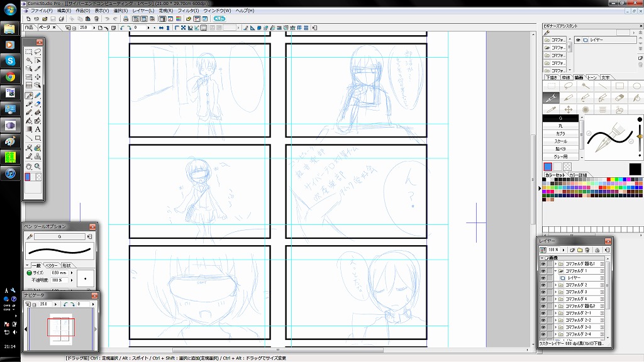The height and width of the screenshot is (362, 644).
Task: Open Google Chrome from the taskbar
Action: [x=10, y=77]
